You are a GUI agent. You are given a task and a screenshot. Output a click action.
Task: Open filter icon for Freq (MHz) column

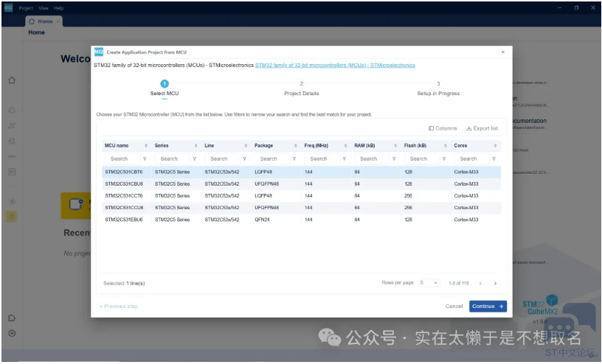point(345,159)
